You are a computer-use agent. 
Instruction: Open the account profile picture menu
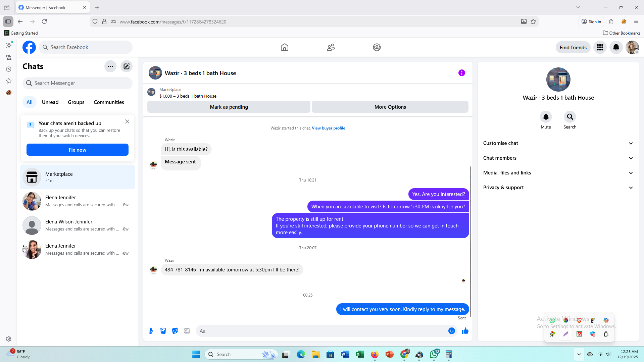[632, 47]
